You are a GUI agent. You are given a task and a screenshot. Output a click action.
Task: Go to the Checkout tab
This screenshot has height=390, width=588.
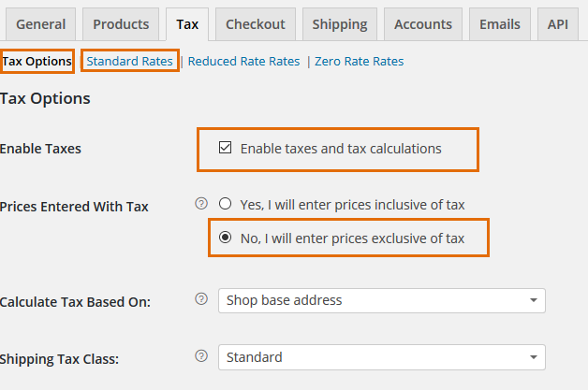pos(255,24)
